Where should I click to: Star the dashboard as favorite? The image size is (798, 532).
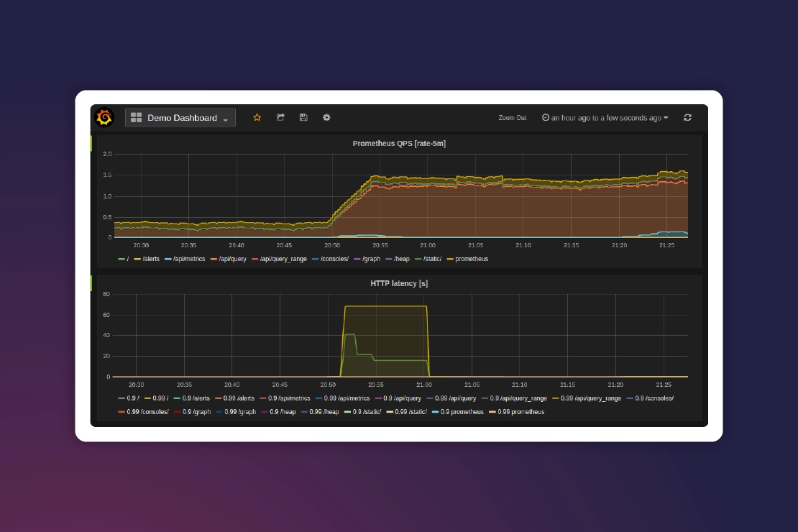click(x=257, y=118)
